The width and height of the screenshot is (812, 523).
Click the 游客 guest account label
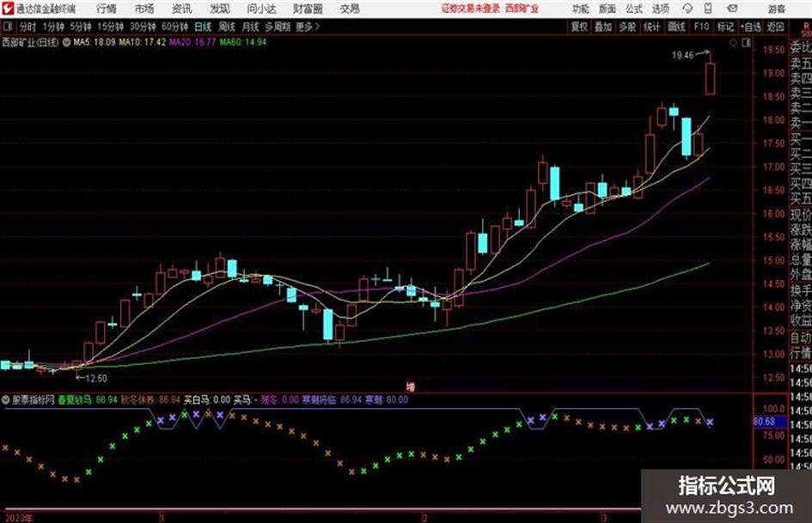776,9
